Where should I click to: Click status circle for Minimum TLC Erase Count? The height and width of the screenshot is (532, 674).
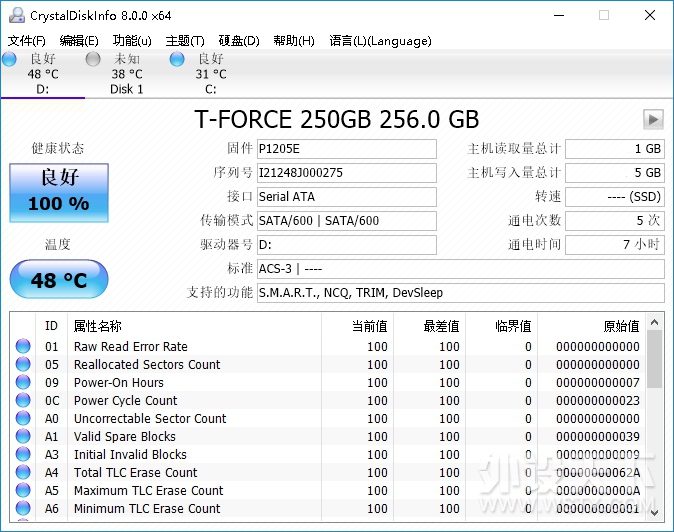pos(23,508)
